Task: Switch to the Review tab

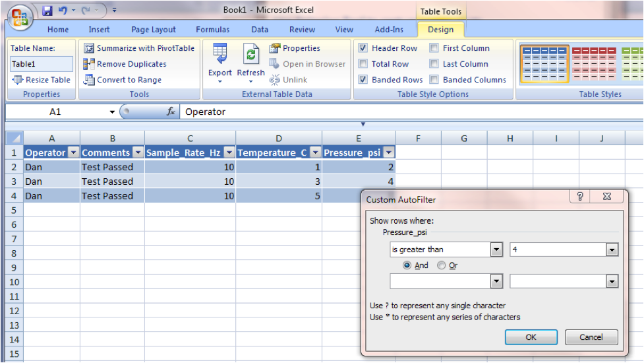Action: (302, 30)
